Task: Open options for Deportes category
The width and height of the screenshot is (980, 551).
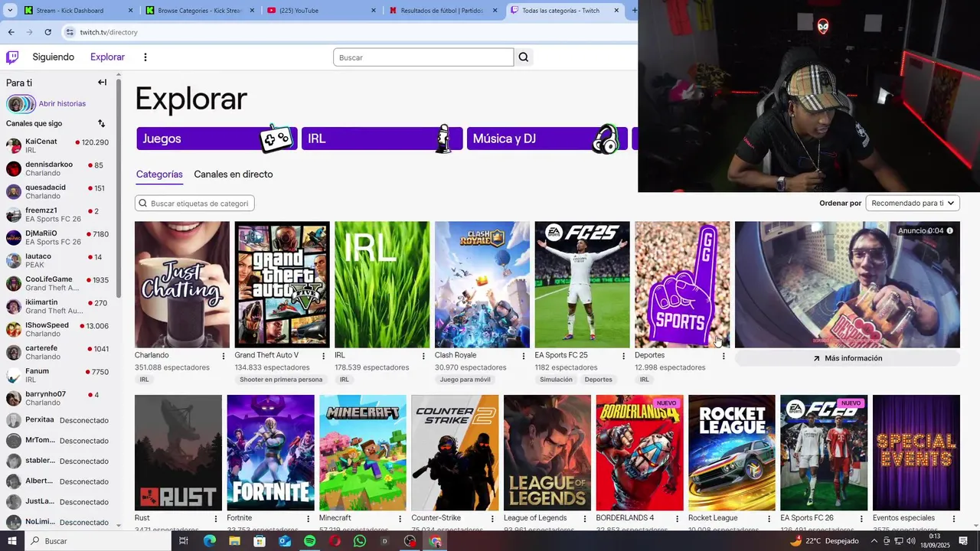Action: click(x=724, y=356)
